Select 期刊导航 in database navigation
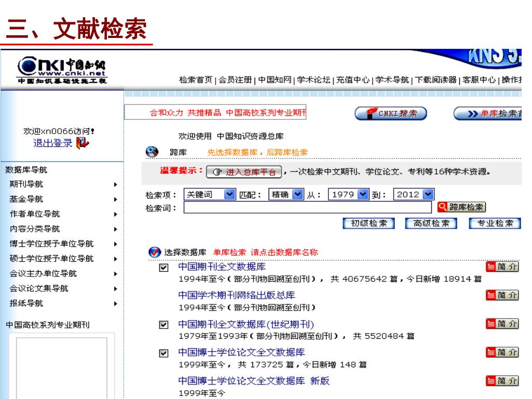The image size is (532, 399). pyautogui.click(x=26, y=184)
